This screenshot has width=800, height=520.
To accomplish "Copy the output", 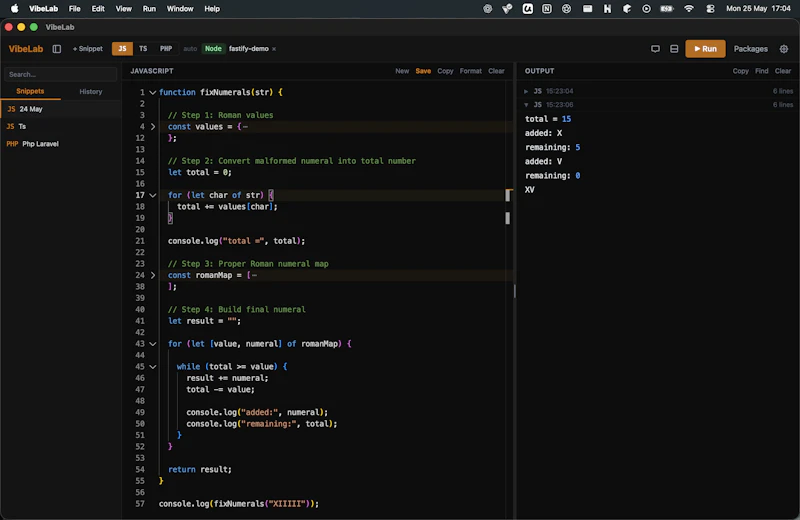I will (x=741, y=71).
